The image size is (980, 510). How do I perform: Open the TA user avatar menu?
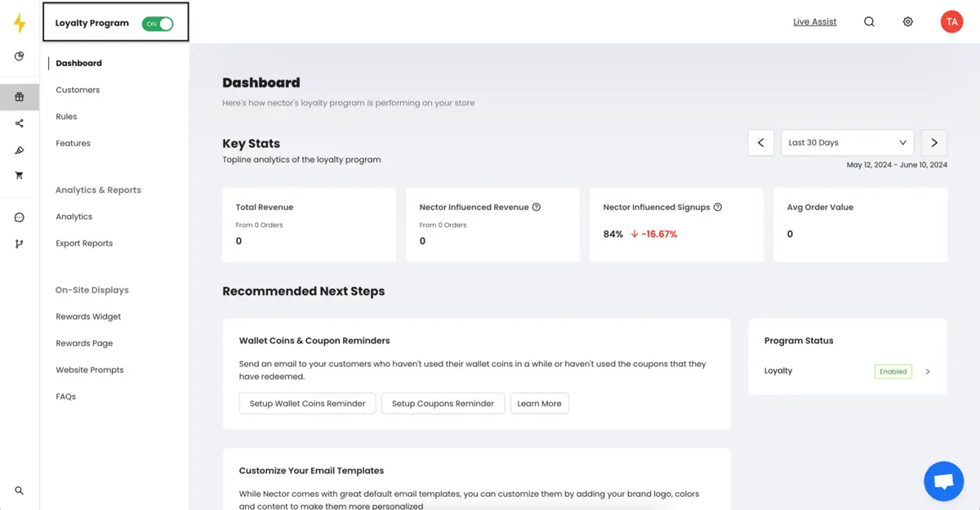click(x=951, y=22)
